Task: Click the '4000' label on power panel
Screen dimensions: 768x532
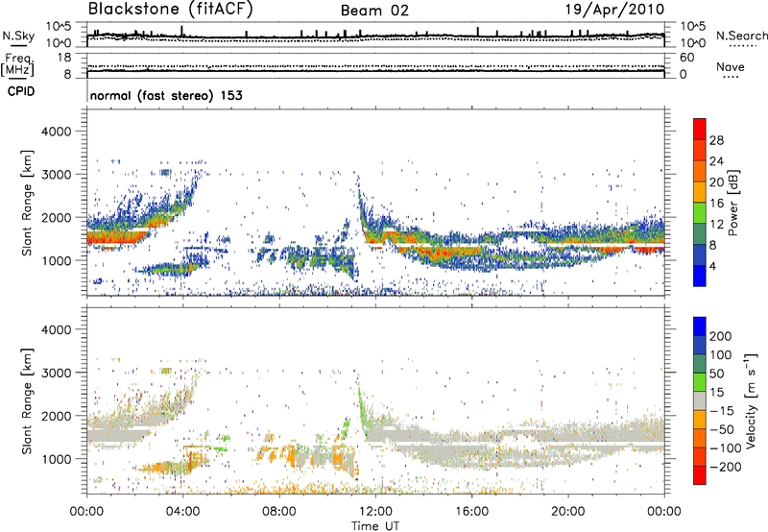Action: (x=56, y=132)
